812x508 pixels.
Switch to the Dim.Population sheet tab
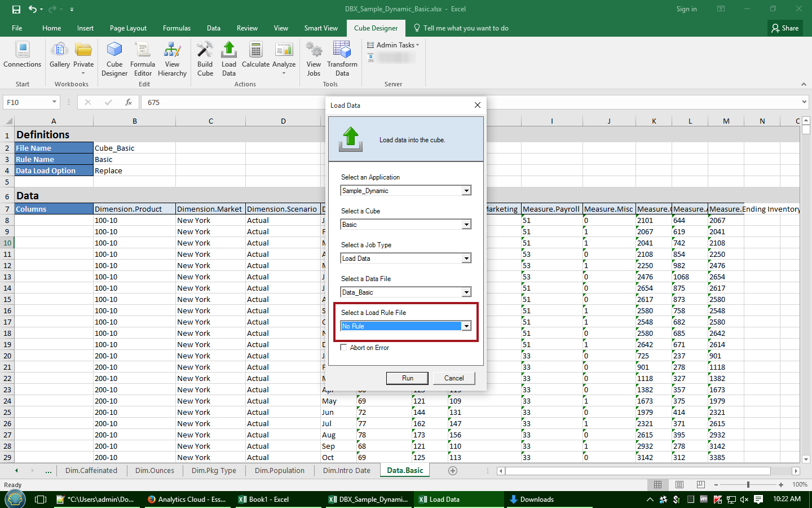click(279, 470)
